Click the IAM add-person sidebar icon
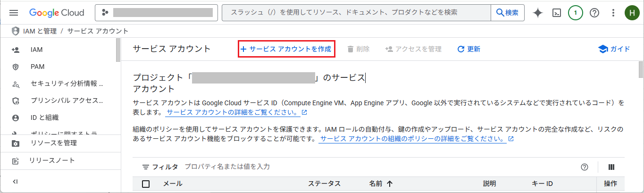This screenshot has width=644, height=193. coord(16,50)
